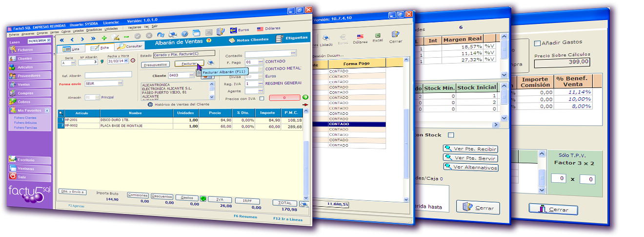
Task: Click the Ref. Albarán input field
Action: 108,75
